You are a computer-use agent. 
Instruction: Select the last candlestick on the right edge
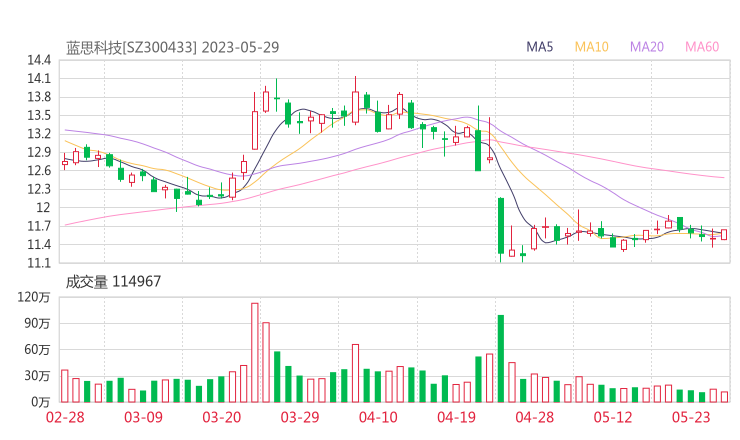point(724,234)
